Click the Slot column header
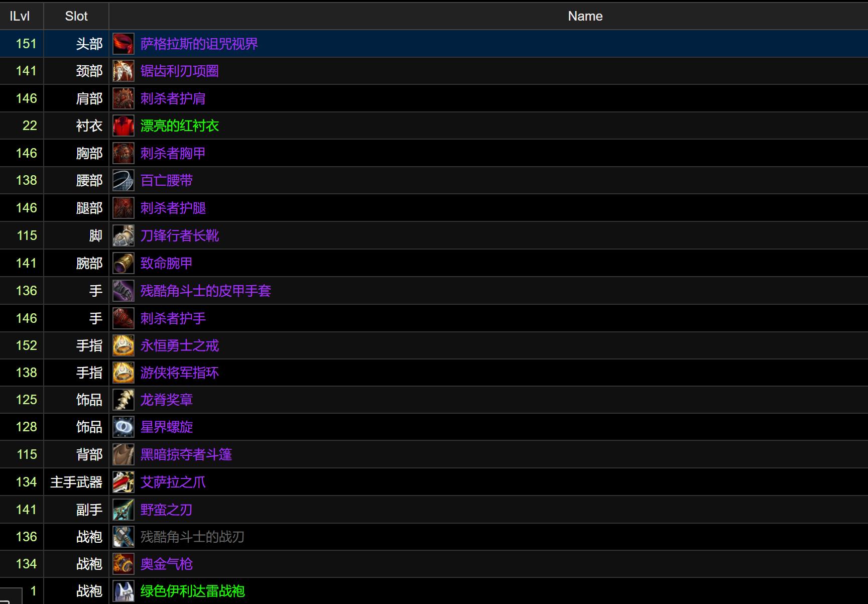This screenshot has width=868, height=604. [x=76, y=16]
